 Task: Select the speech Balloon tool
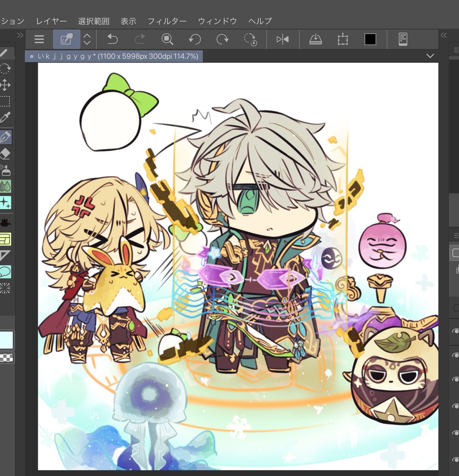[5, 272]
